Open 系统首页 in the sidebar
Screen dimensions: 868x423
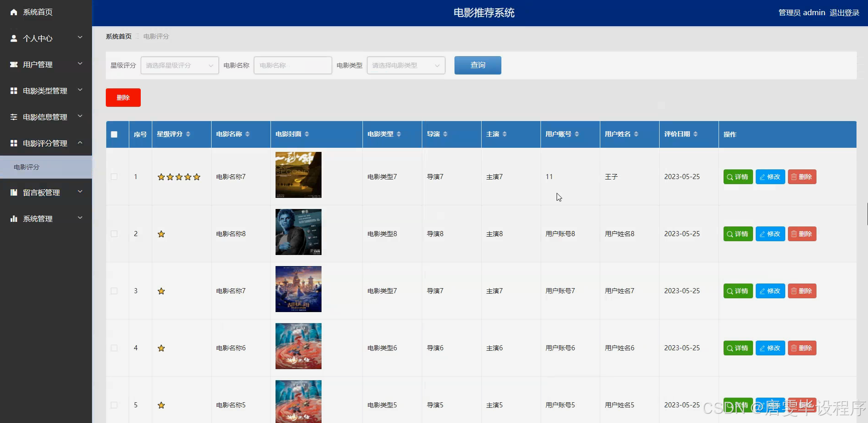tap(46, 12)
